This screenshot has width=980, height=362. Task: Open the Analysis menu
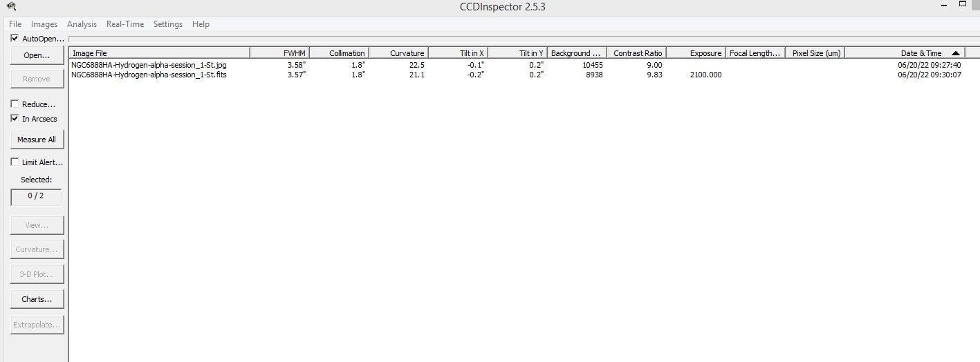click(82, 24)
